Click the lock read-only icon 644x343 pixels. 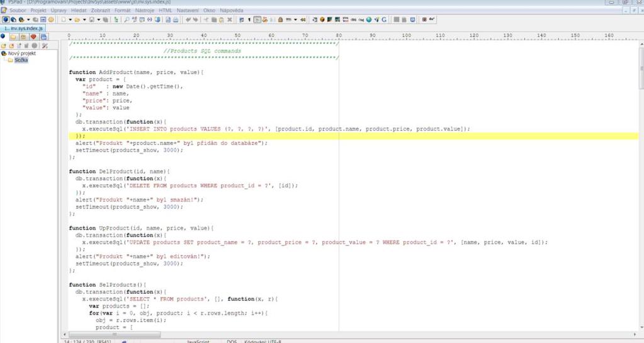click(x=280, y=20)
